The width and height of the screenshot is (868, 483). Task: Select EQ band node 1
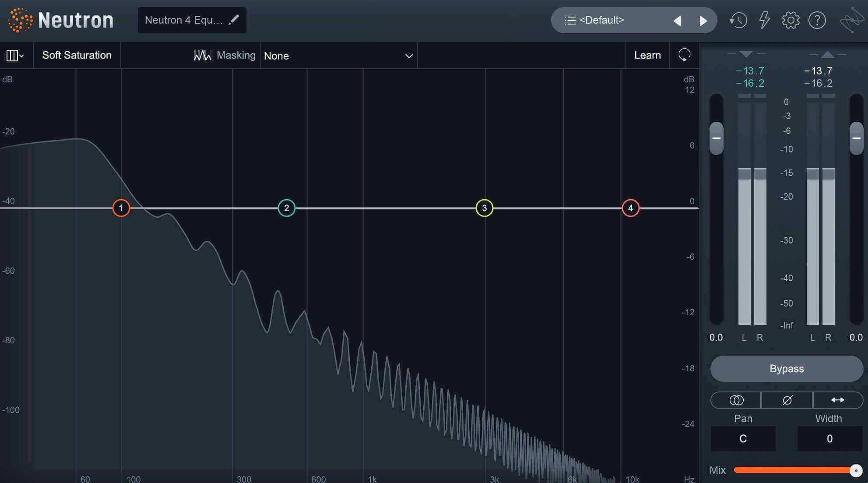point(121,208)
